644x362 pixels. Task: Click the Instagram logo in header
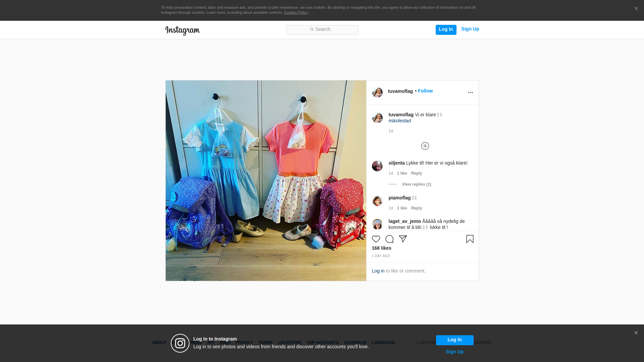tap(182, 31)
